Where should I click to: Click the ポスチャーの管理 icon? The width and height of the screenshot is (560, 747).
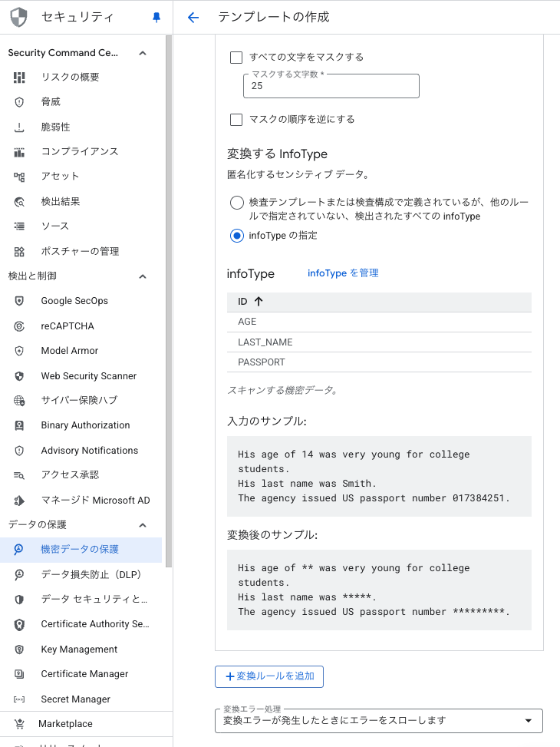(19, 252)
